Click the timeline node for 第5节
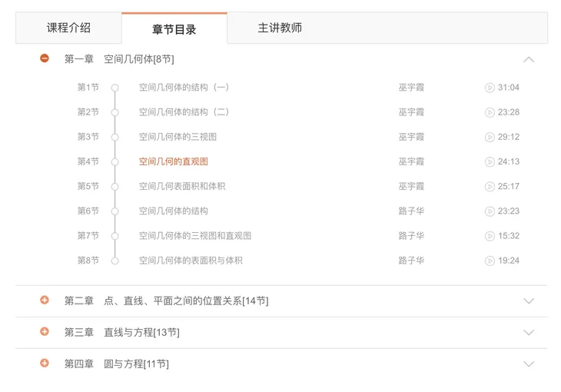561x392 pixels. point(115,187)
